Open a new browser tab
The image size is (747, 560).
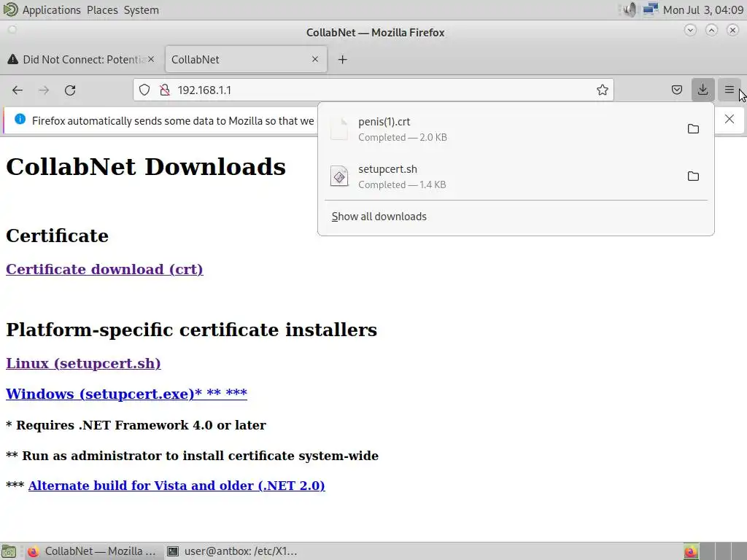click(343, 60)
